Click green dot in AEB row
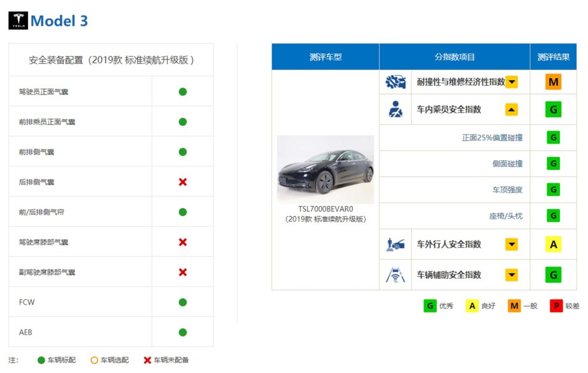Screen dimensions: 588x373 tap(183, 332)
